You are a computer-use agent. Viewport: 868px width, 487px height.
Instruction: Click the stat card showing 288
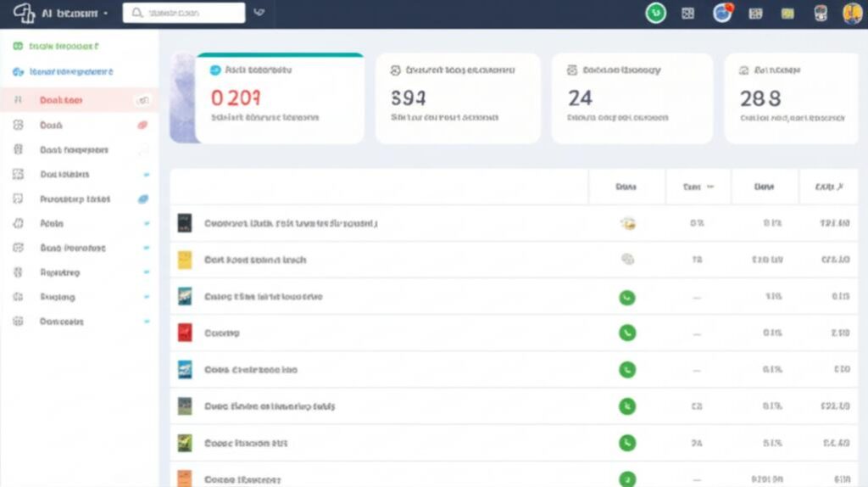(790, 98)
